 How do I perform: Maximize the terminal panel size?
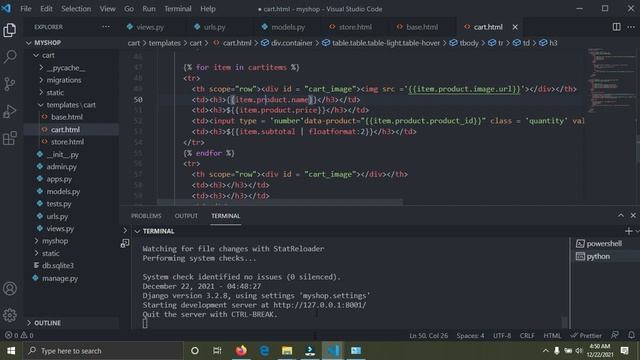pos(621,216)
